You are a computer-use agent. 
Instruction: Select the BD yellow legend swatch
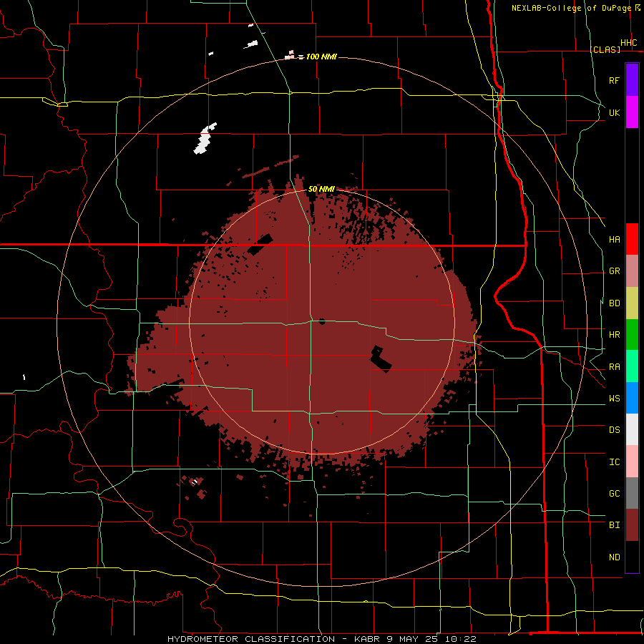(632, 303)
